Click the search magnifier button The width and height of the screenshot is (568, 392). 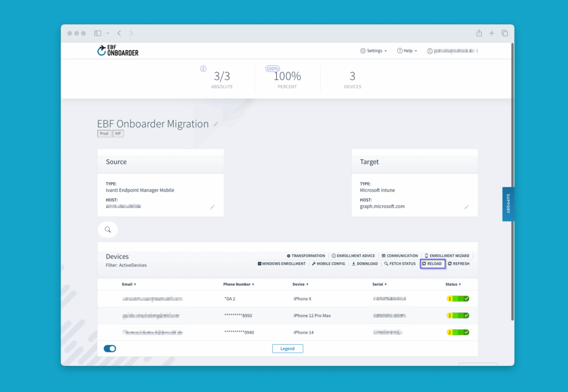[108, 230]
